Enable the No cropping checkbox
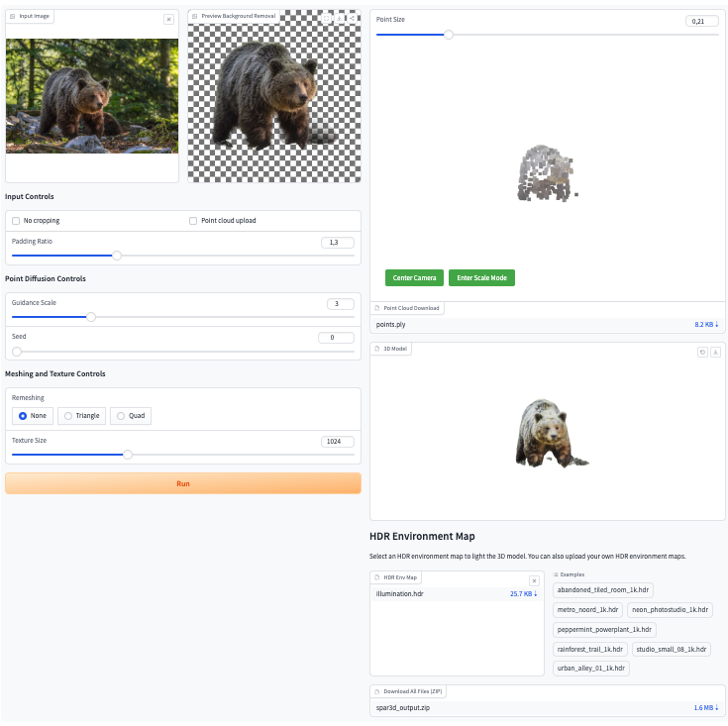This screenshot has width=728, height=726. pyautogui.click(x=16, y=221)
